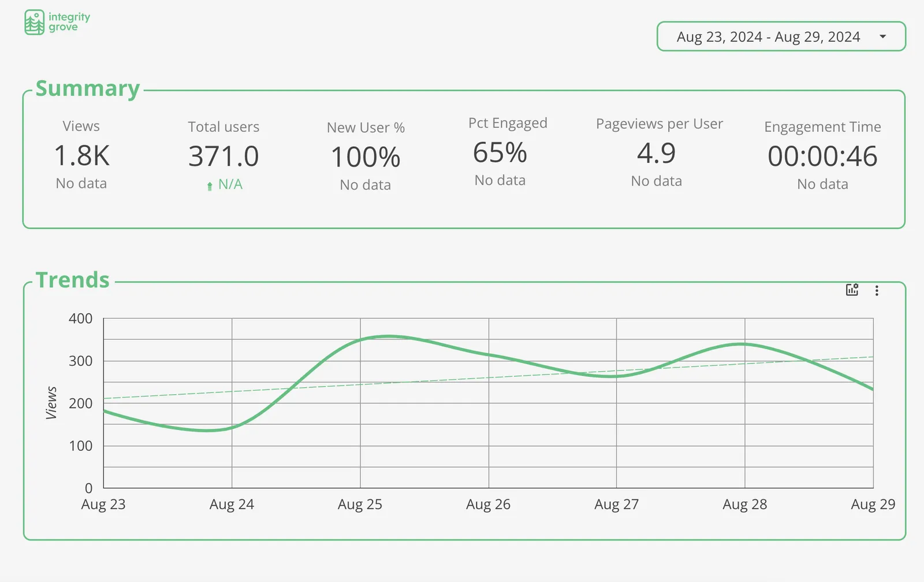Screen dimensions: 924x582
Task: Click the Aug 25 axis label
Action: [x=360, y=504]
